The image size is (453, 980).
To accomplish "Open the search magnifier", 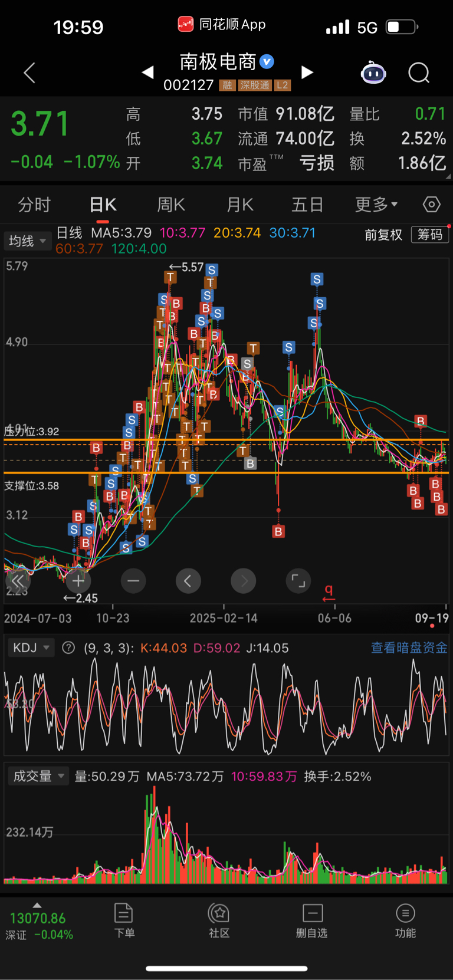I will (x=419, y=73).
